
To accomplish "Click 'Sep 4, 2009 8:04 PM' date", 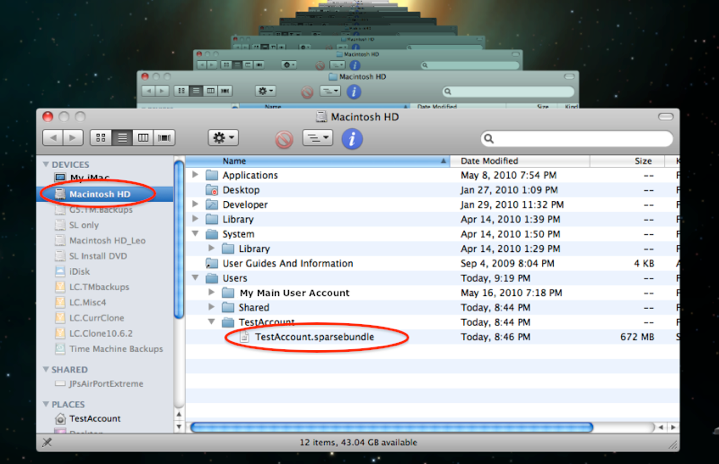I will pos(507,264).
